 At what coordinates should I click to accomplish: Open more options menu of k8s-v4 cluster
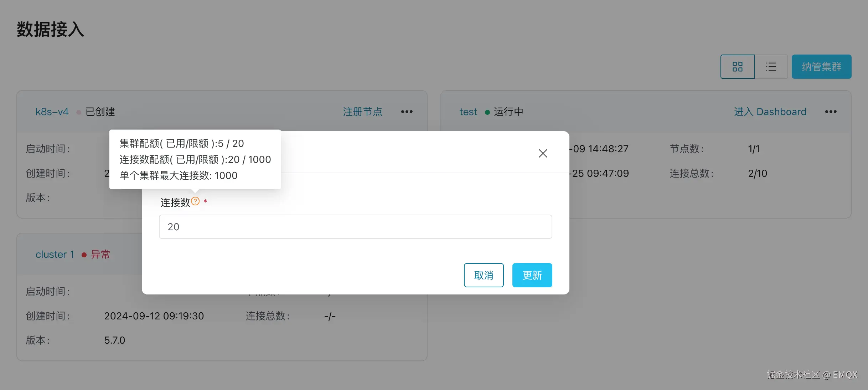coord(407,112)
